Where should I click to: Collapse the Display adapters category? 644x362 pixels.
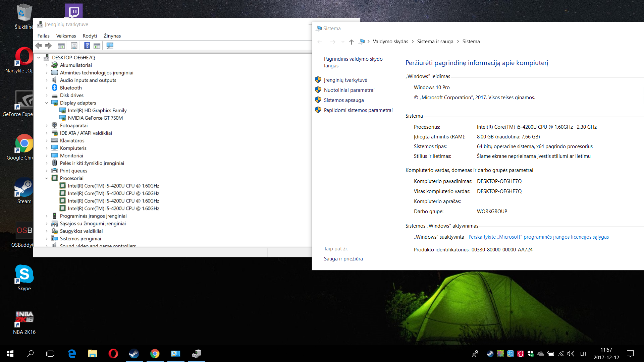(47, 103)
